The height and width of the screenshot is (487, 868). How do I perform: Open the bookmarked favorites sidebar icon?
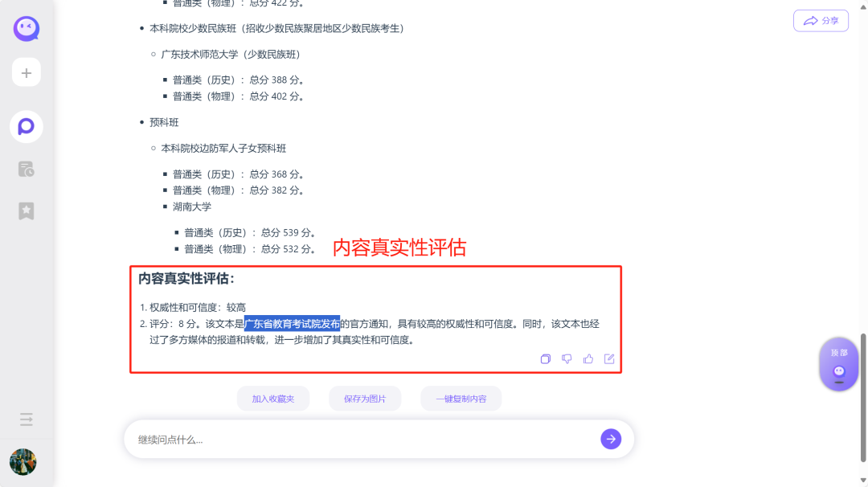coord(26,211)
